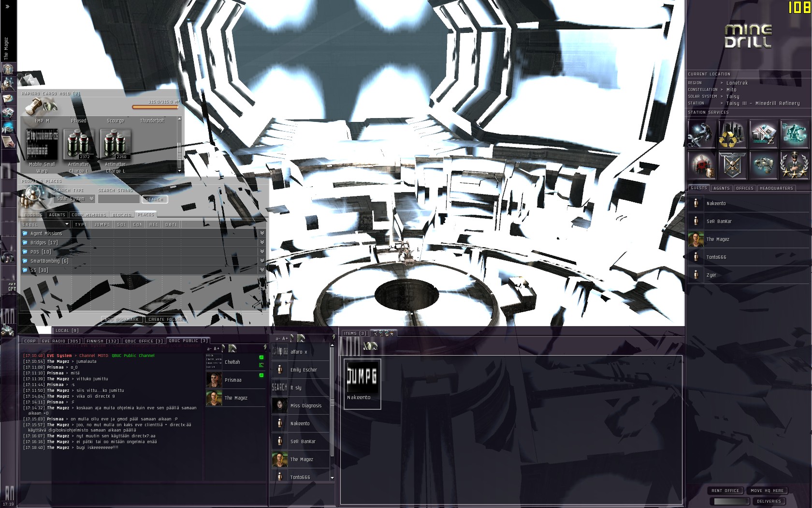Open the envelope mail icon in the sidebar
The image size is (812, 508).
pyautogui.click(x=8, y=98)
